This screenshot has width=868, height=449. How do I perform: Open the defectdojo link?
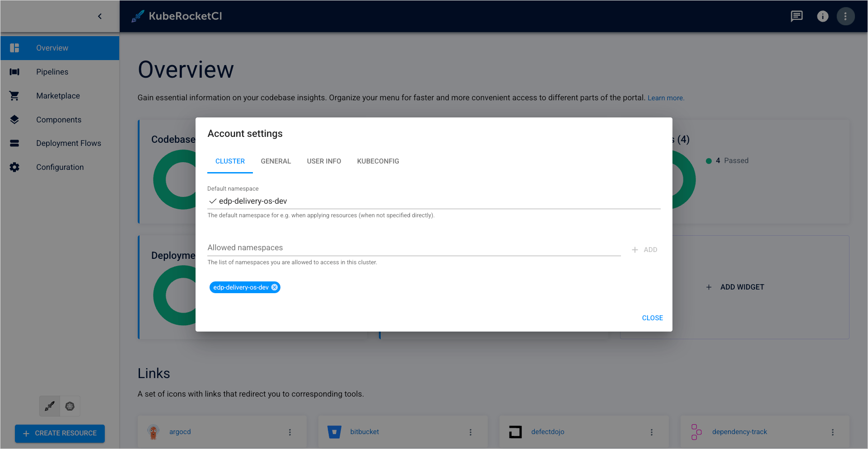pos(548,432)
